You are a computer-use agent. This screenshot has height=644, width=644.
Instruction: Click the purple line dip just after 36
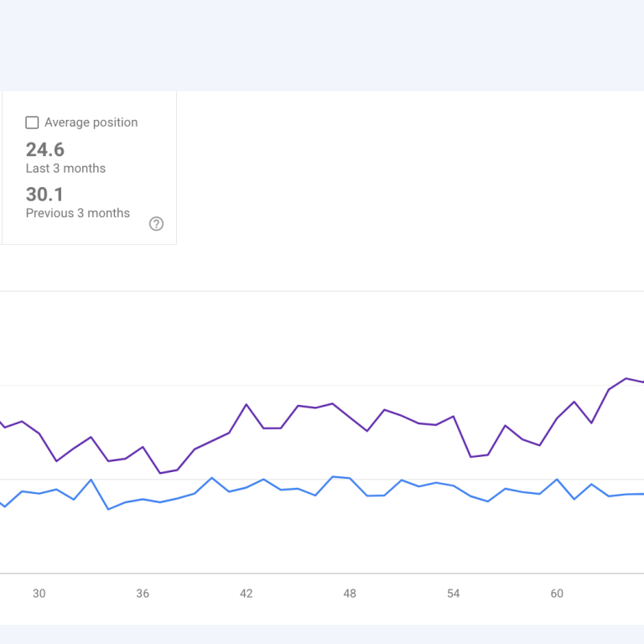(x=160, y=473)
